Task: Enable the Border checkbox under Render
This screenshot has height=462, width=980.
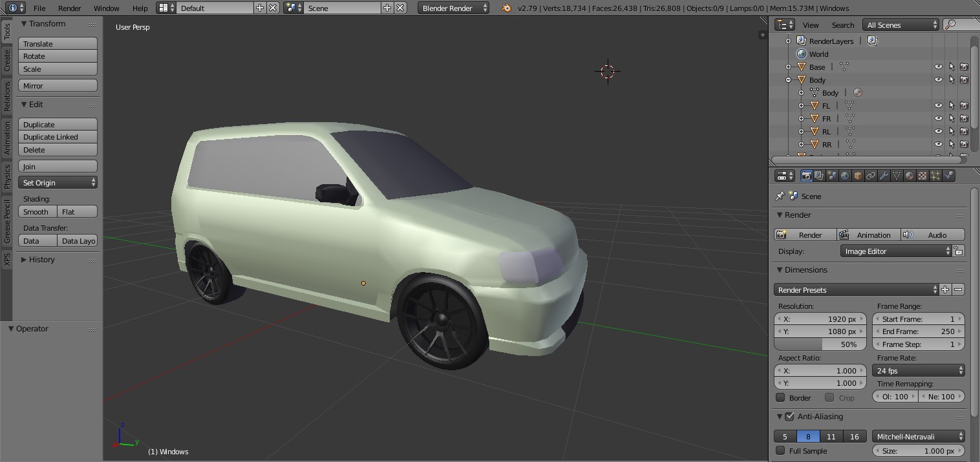Action: point(780,397)
